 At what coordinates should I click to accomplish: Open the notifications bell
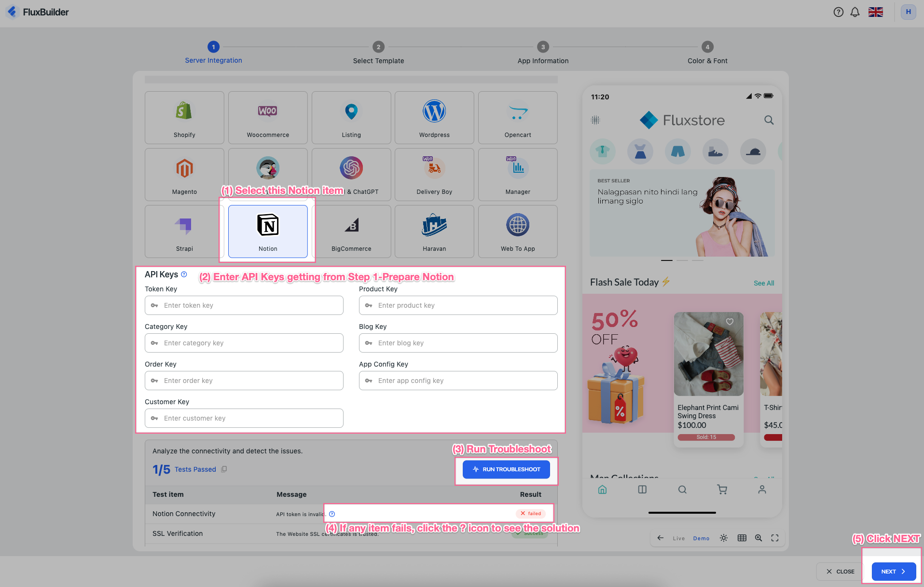tap(855, 12)
